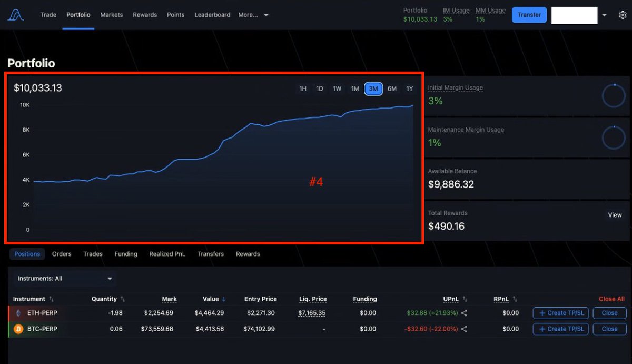Switch to the Transfers tab
The height and width of the screenshot is (364, 632).
(211, 254)
